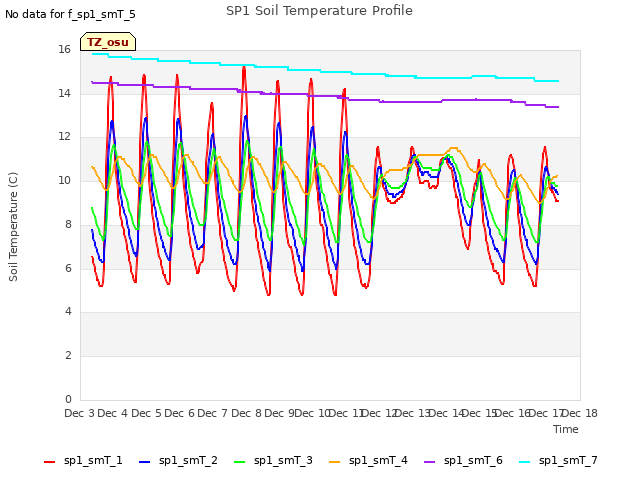This screenshot has height=480, width=640.
Task: Click the Dec 5 x-axis tick label
Action: (146, 413)
